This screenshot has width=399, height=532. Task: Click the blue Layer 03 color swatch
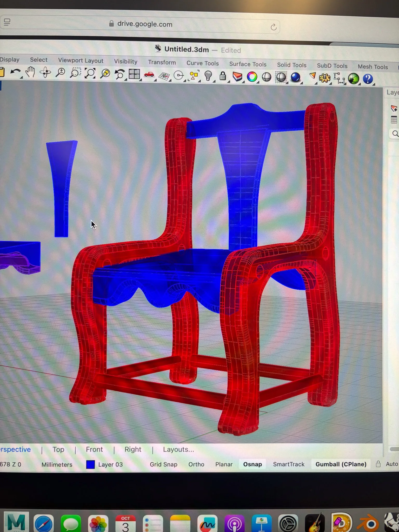pos(90,464)
